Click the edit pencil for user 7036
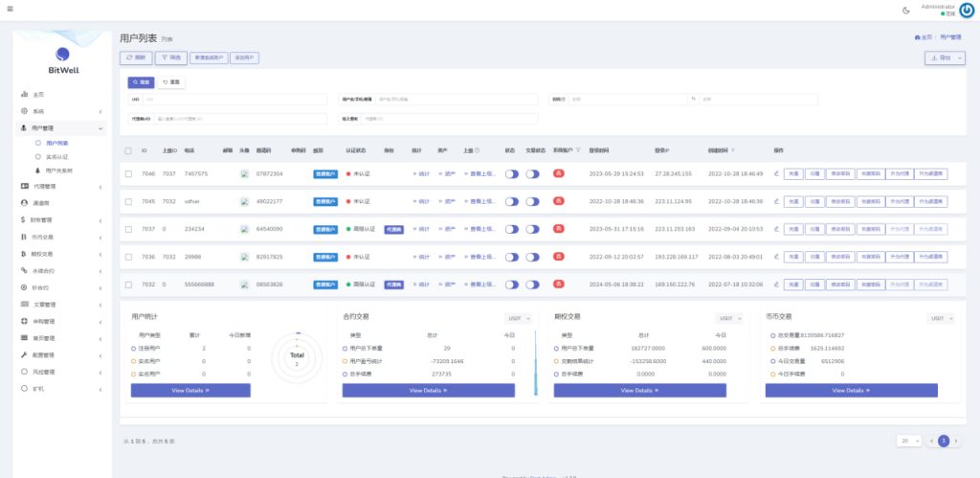 click(x=776, y=257)
